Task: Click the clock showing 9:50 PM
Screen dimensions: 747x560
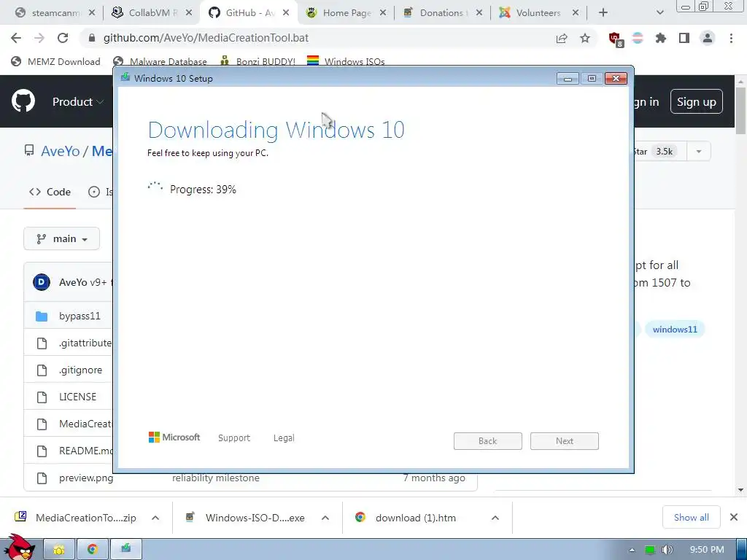Action: click(707, 550)
